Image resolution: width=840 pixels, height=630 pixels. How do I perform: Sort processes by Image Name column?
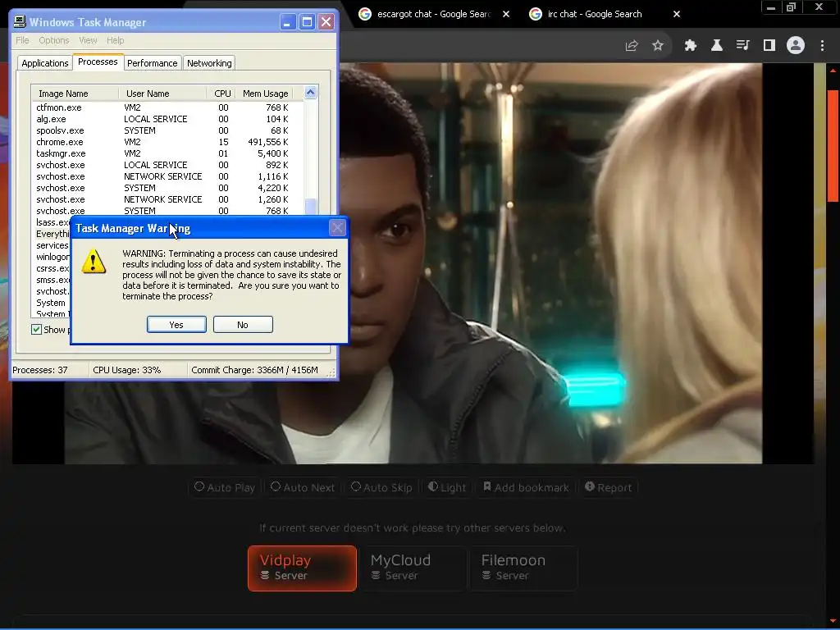(75, 94)
